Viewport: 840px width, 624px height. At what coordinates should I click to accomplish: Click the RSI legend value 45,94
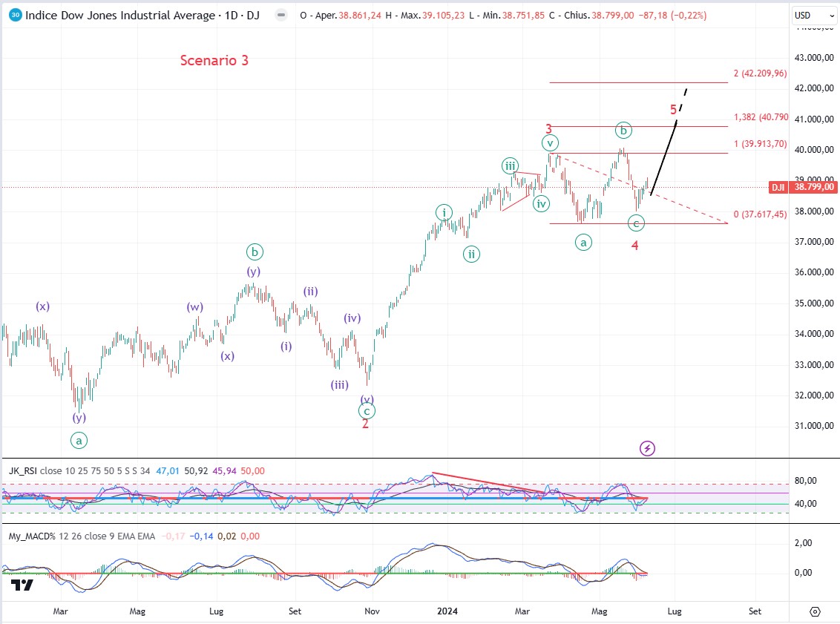pyautogui.click(x=224, y=471)
